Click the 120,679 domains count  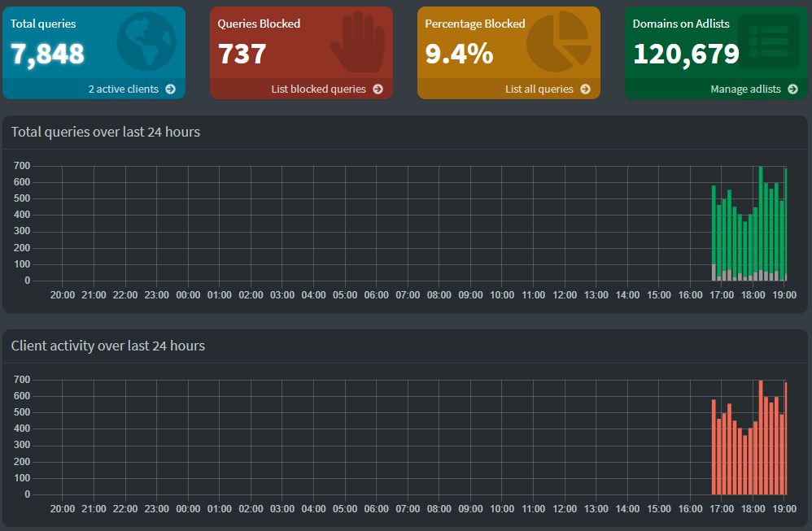(686, 54)
